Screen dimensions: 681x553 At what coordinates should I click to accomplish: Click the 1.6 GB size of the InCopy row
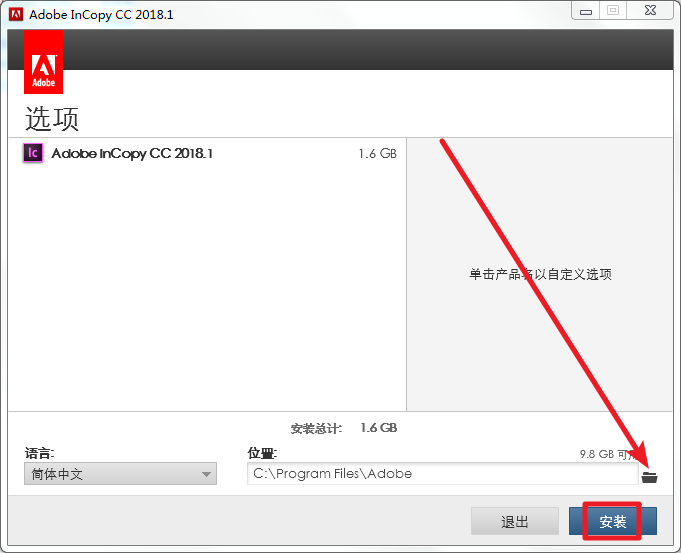pyautogui.click(x=377, y=154)
